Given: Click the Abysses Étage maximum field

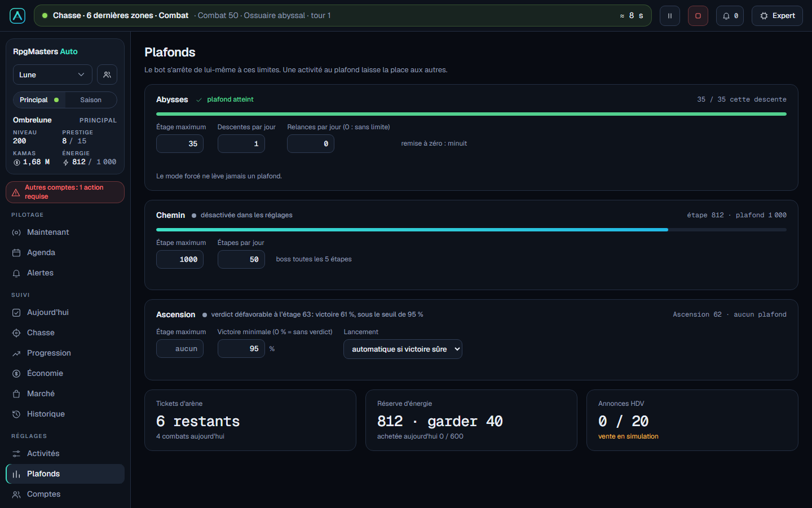Looking at the screenshot, I should [180, 143].
